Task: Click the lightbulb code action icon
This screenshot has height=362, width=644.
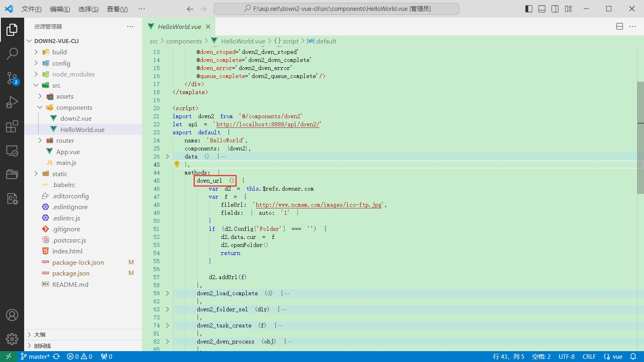Action: tap(177, 164)
